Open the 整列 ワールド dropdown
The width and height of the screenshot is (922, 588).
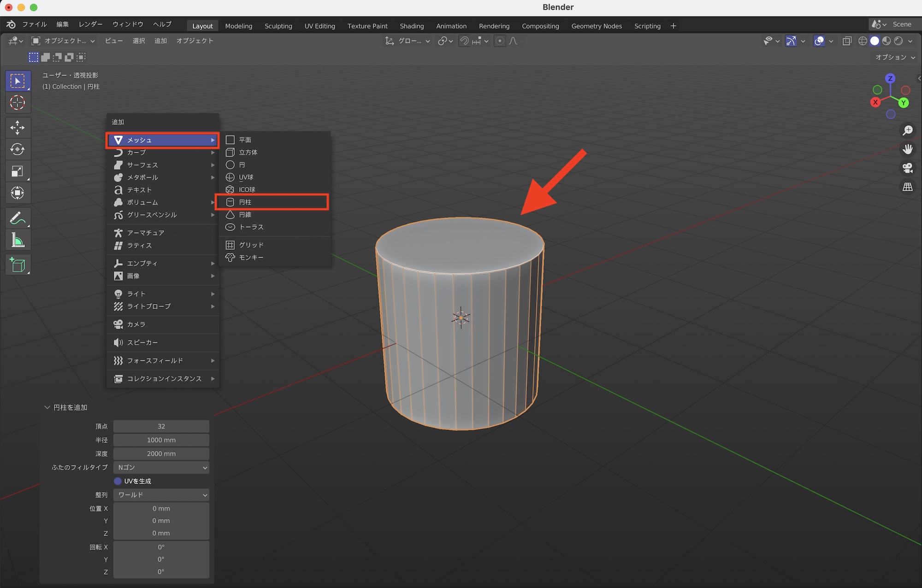tap(161, 495)
